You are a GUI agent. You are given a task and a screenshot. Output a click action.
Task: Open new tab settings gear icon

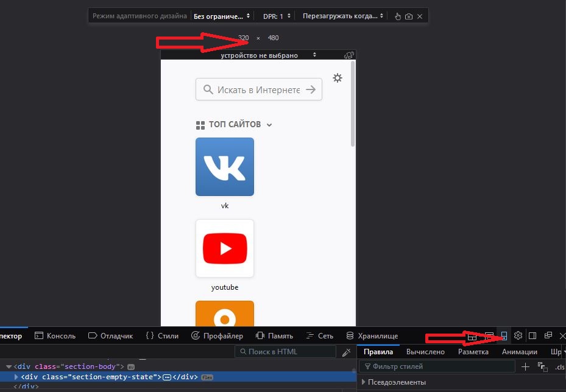tap(338, 78)
